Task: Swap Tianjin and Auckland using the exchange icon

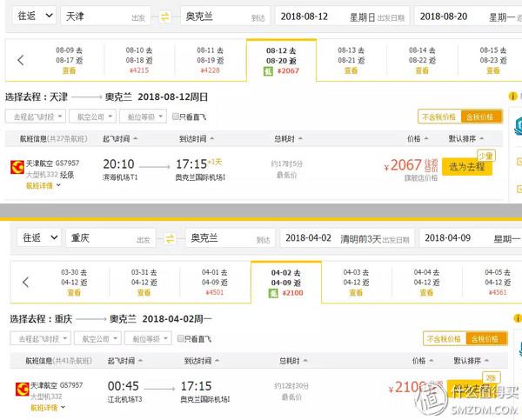Action: [164, 17]
